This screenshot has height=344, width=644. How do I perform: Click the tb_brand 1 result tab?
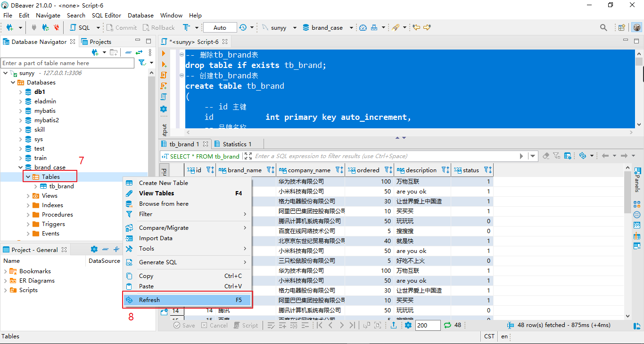[x=184, y=144]
